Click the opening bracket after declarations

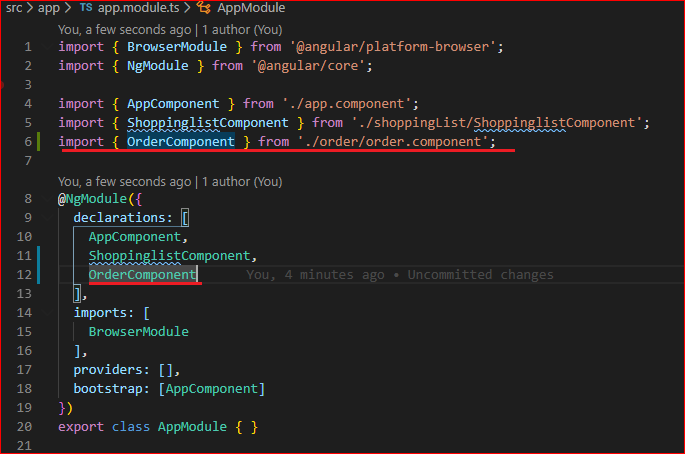point(185,218)
